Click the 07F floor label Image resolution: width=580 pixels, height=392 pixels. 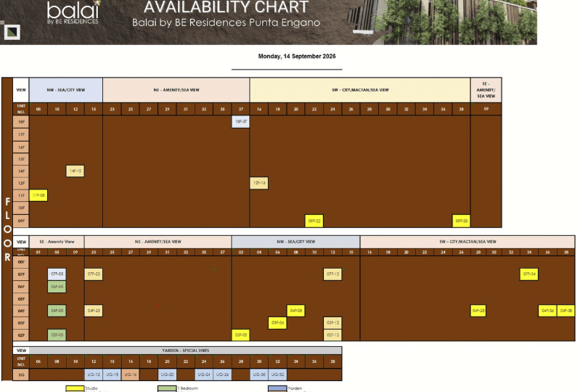pos(21,274)
